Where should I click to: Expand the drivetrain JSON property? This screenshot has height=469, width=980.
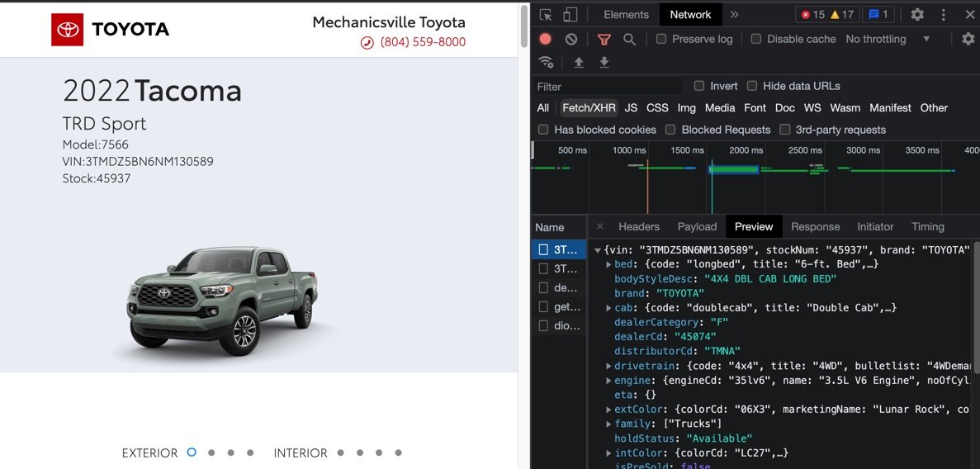pos(608,366)
